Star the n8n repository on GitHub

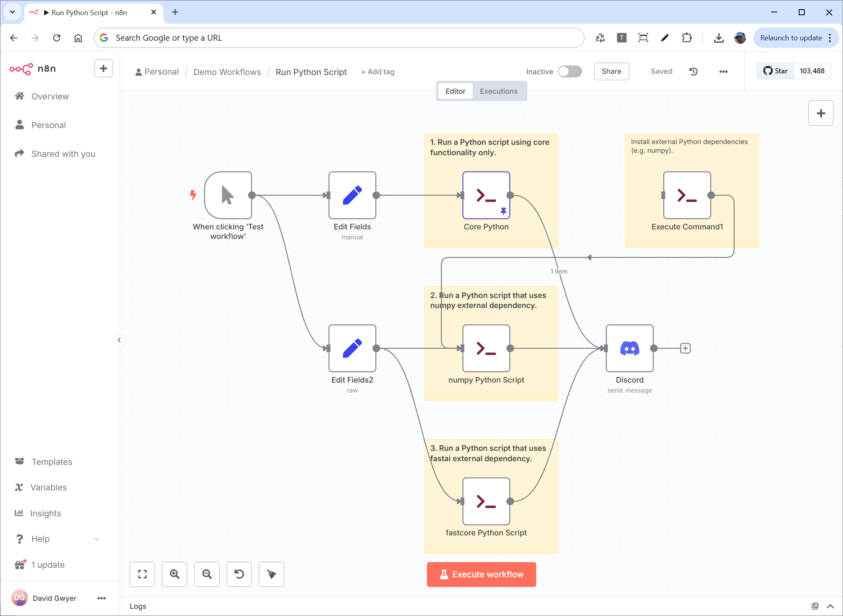(x=775, y=71)
